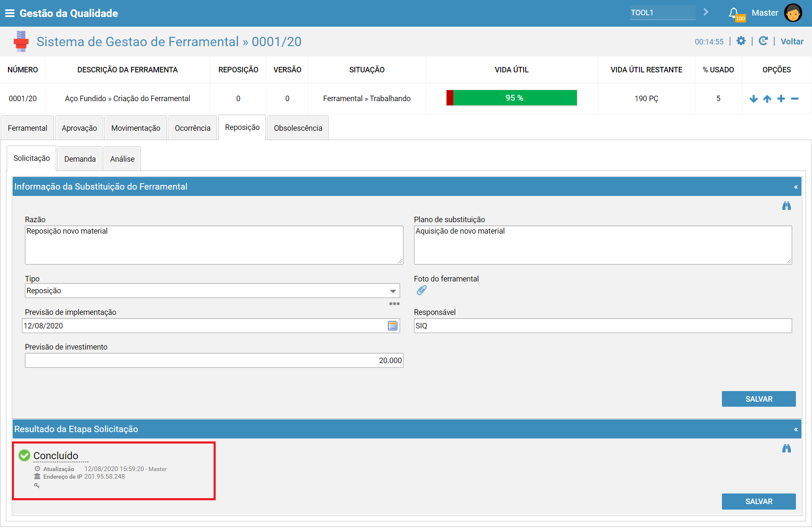Switch to the Ferramental tab
The height and width of the screenshot is (532, 812).
coord(27,128)
